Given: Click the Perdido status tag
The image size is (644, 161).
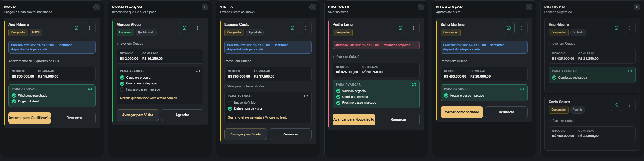Looking at the screenshot, I should tap(577, 110).
